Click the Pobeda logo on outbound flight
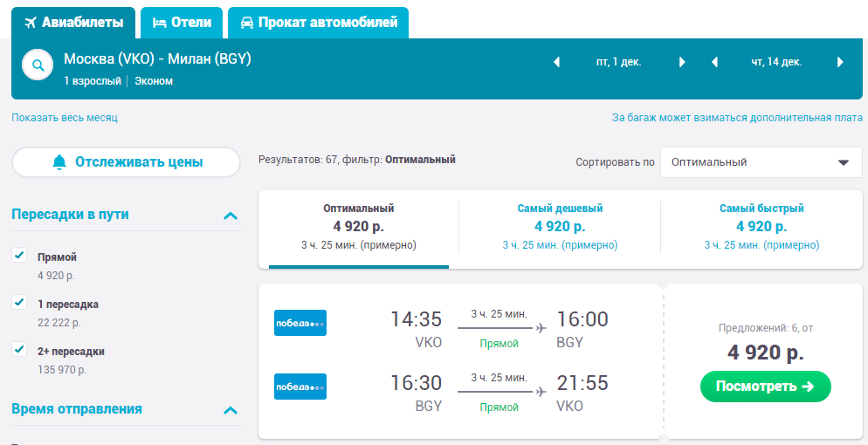The width and height of the screenshot is (868, 445). pyautogui.click(x=300, y=323)
